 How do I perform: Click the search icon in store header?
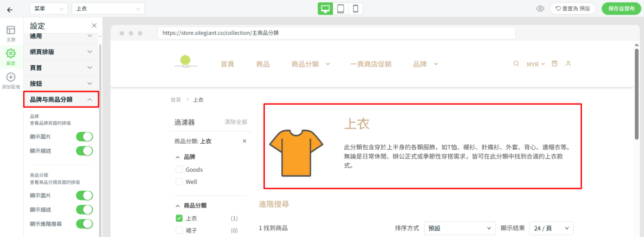[x=517, y=63]
